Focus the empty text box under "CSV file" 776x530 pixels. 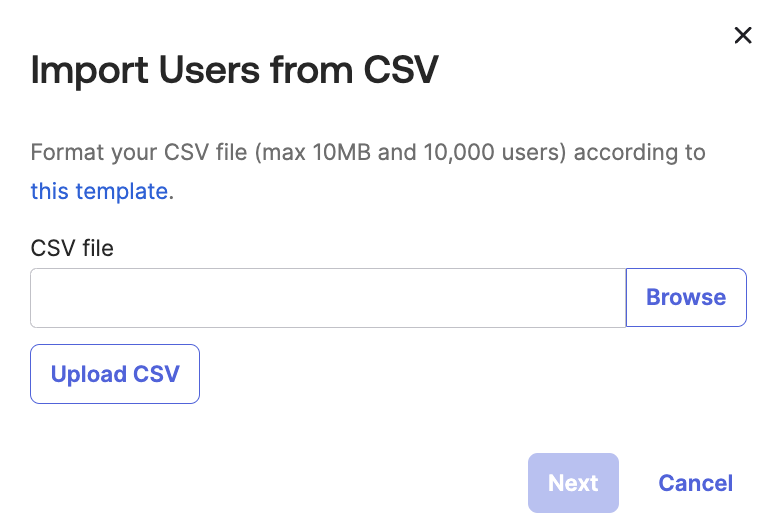(328, 298)
